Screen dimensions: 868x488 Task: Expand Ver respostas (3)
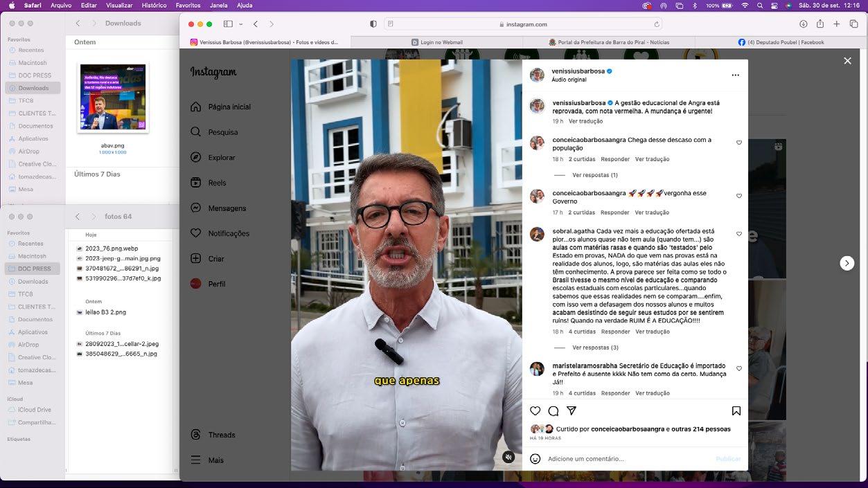click(596, 348)
